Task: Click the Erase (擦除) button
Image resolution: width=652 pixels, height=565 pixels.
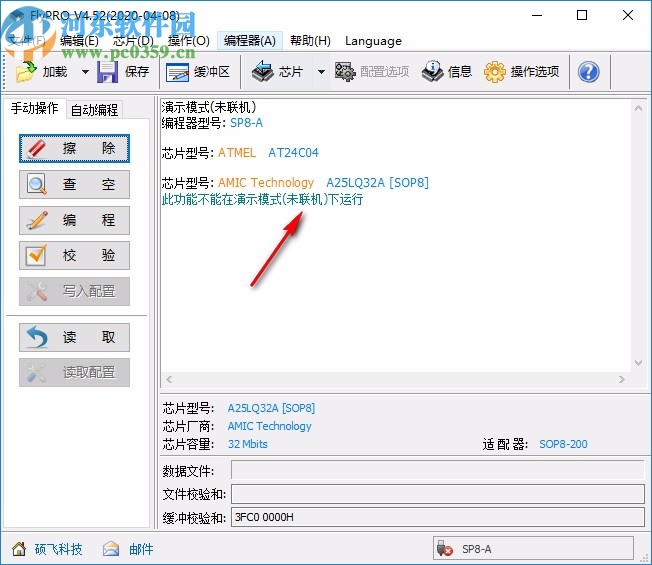Action: [x=74, y=148]
